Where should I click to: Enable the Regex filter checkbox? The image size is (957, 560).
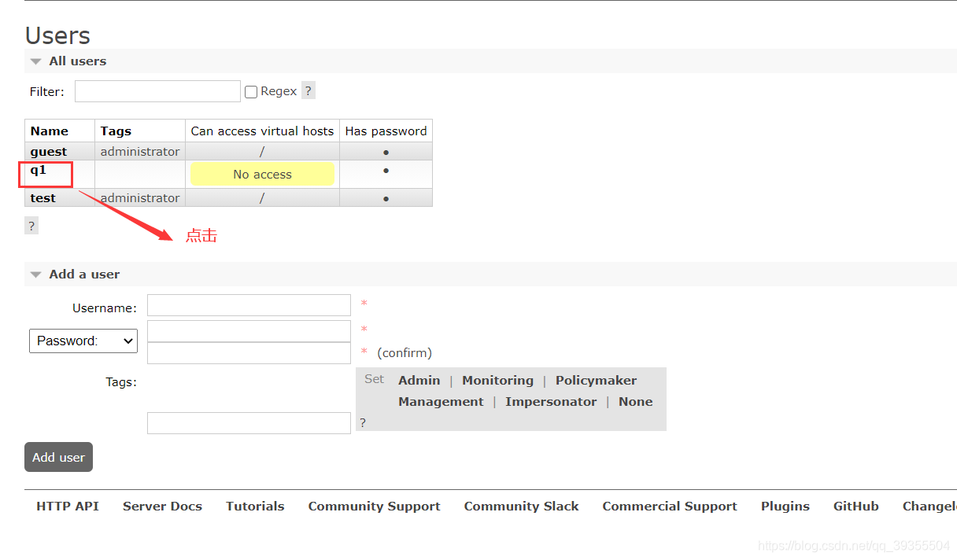click(251, 92)
